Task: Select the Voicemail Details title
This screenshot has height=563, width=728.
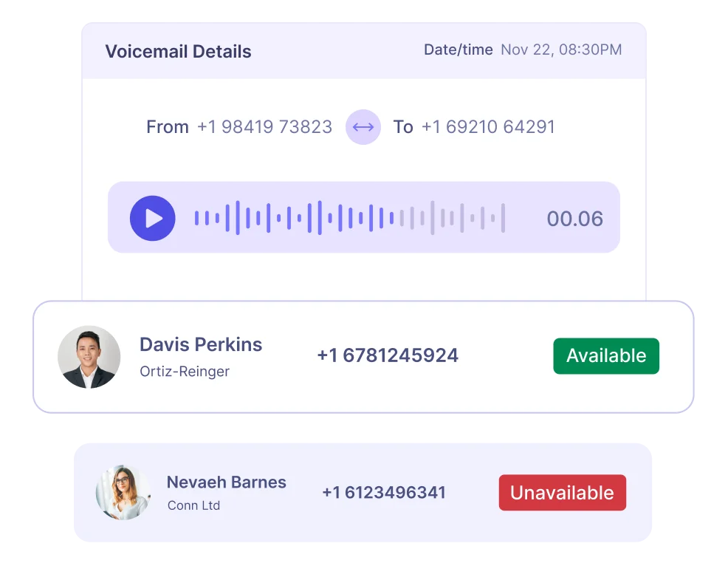Action: (178, 51)
